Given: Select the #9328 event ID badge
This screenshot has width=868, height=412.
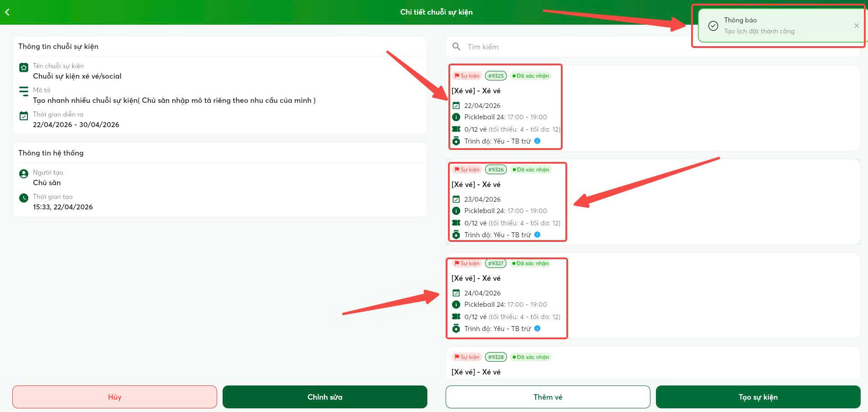Looking at the screenshot, I should click(496, 357).
